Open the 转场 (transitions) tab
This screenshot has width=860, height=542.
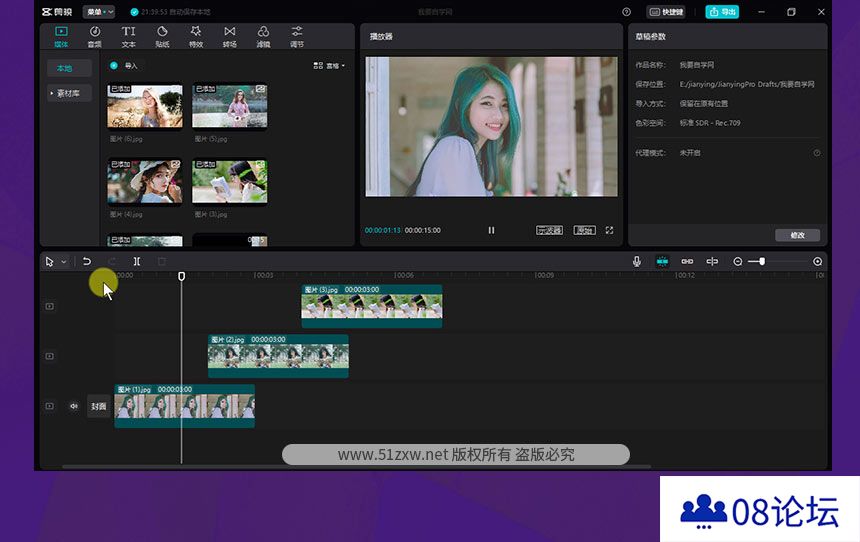tap(229, 36)
